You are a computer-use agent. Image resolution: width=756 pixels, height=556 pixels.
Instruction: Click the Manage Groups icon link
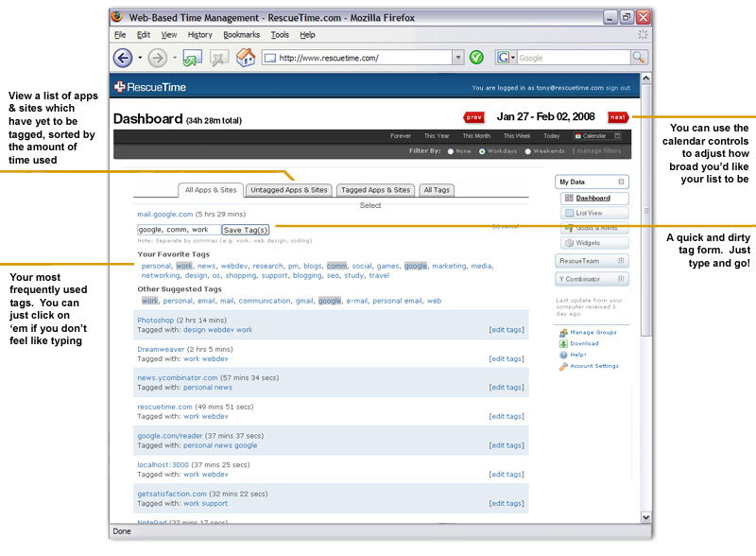588,333
